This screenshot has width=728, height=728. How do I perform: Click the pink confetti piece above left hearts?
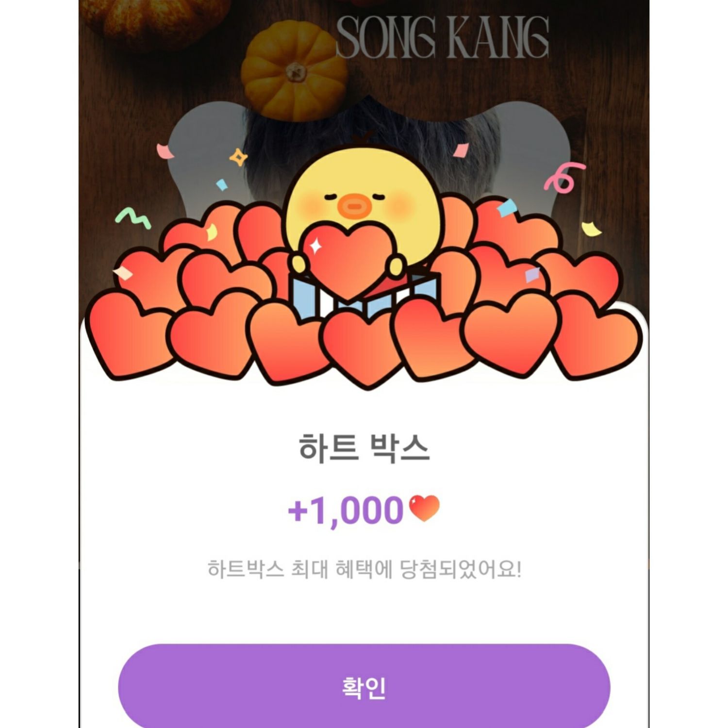click(165, 151)
